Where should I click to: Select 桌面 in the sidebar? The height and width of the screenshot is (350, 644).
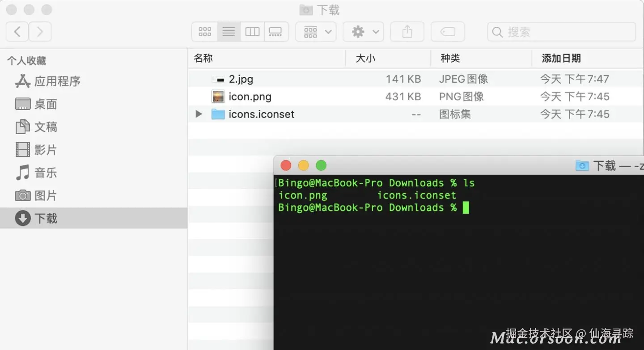pyautogui.click(x=36, y=104)
